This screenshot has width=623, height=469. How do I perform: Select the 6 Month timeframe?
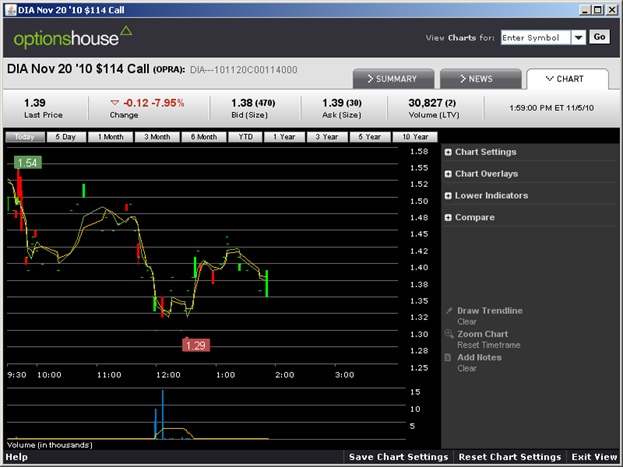(x=204, y=137)
